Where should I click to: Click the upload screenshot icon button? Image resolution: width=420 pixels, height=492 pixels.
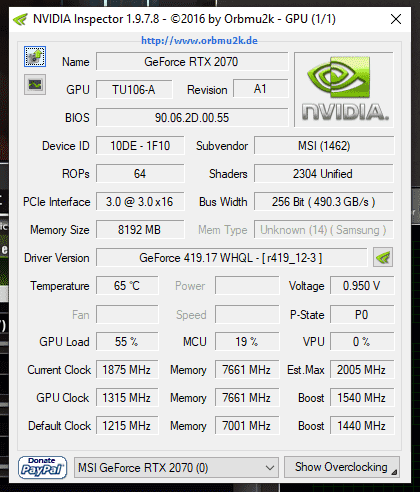pyautogui.click(x=35, y=56)
